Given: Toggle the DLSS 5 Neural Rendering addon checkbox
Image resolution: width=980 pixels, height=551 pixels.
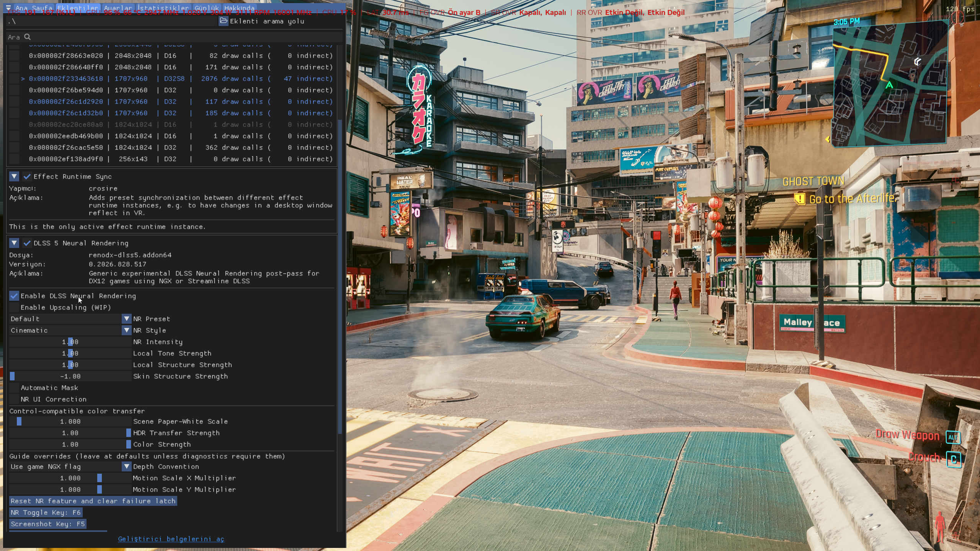Looking at the screenshot, I should point(27,243).
